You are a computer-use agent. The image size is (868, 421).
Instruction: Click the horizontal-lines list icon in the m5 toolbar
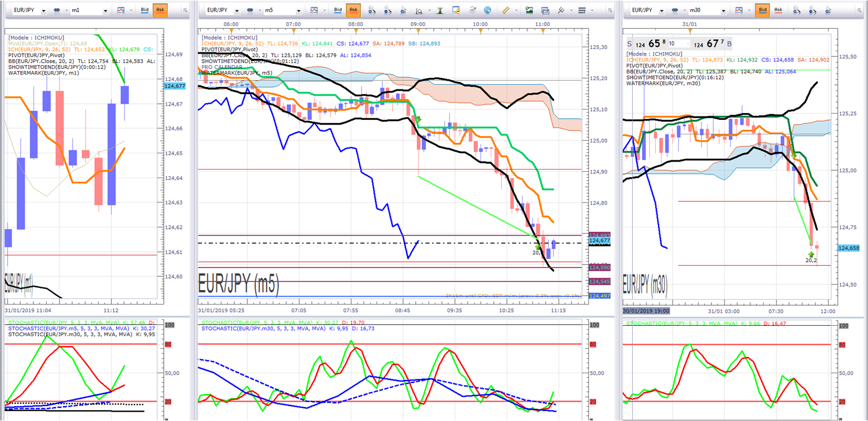pos(581,10)
